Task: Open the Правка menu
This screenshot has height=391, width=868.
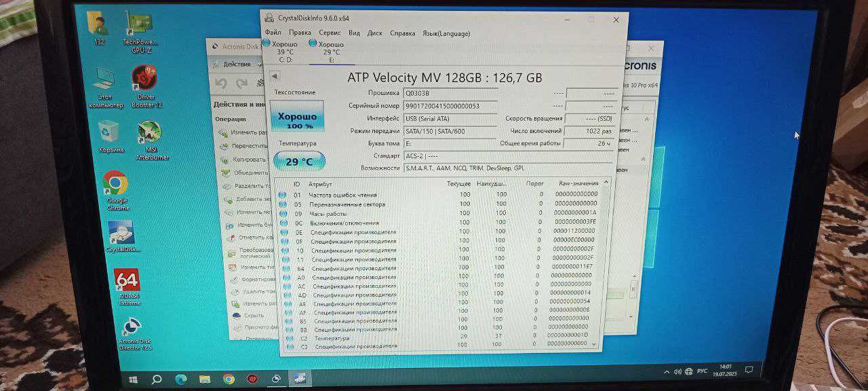Action: 300,33
